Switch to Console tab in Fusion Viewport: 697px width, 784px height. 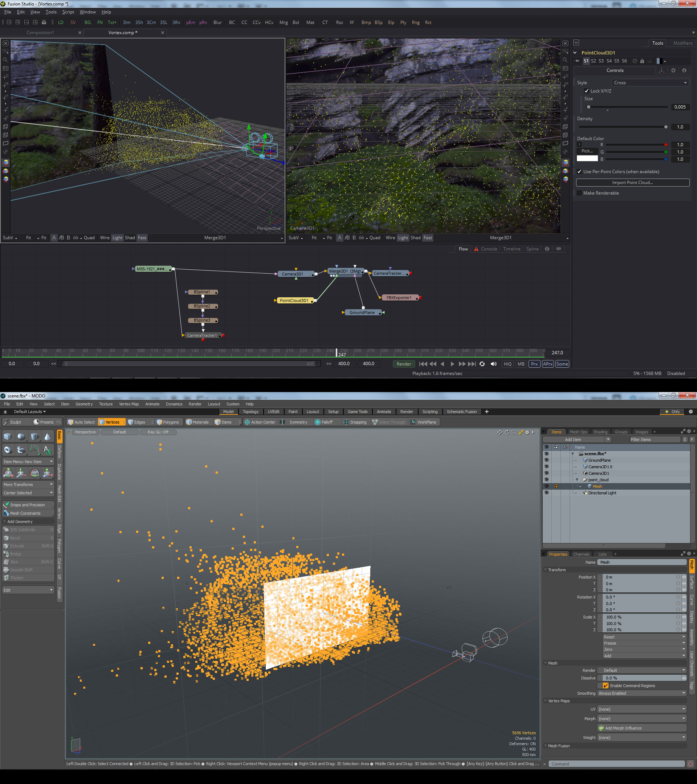coord(486,249)
